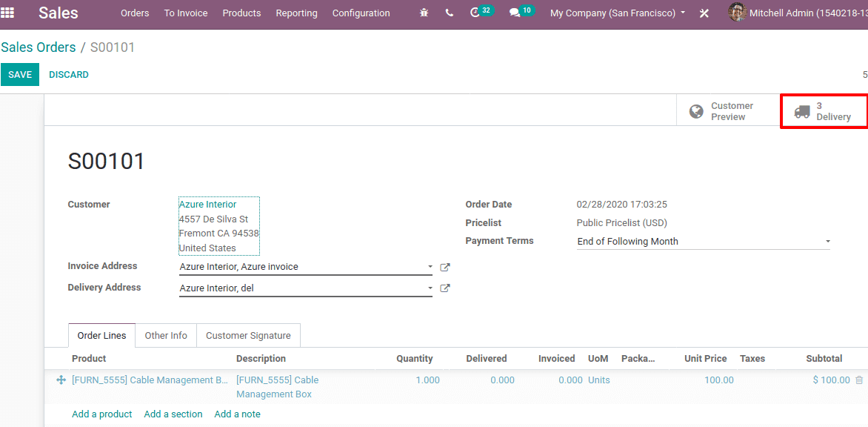Click the Subtotal column header
Image resolution: width=868 pixels, height=427 pixels.
pos(824,359)
